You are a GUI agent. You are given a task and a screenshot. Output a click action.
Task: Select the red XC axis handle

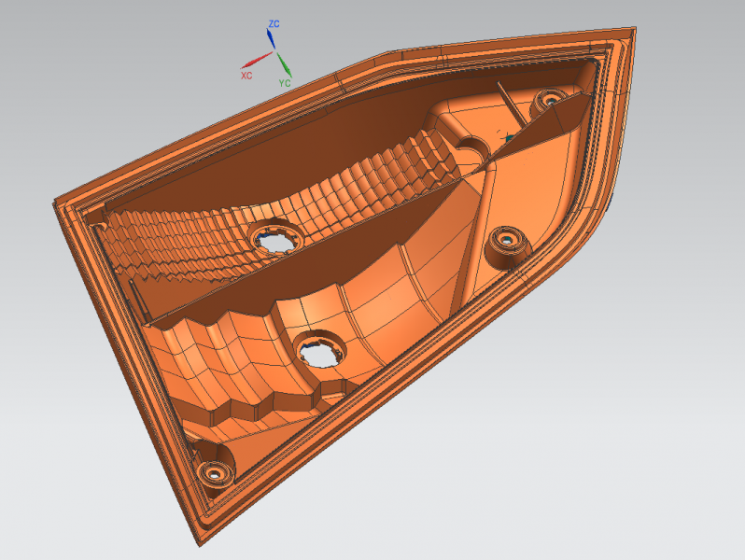pos(257,60)
